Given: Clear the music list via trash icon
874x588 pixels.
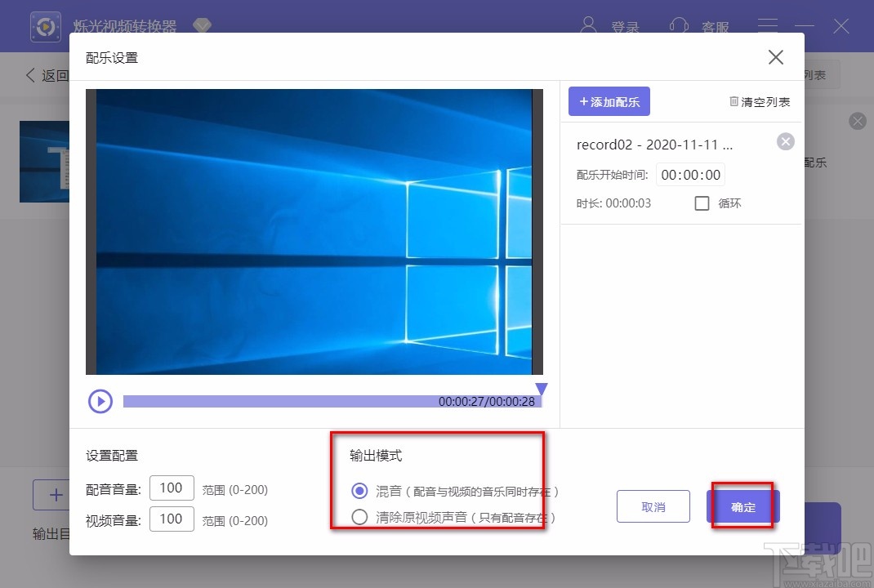Looking at the screenshot, I should [x=734, y=100].
